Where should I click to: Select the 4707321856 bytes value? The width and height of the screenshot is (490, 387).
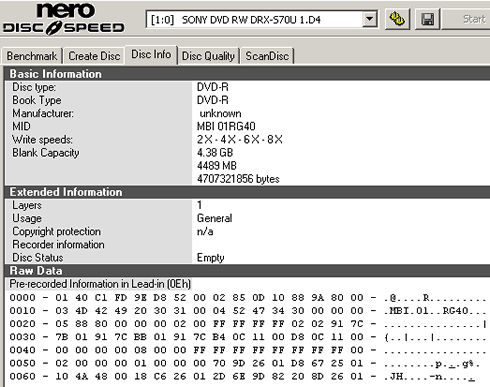238,179
